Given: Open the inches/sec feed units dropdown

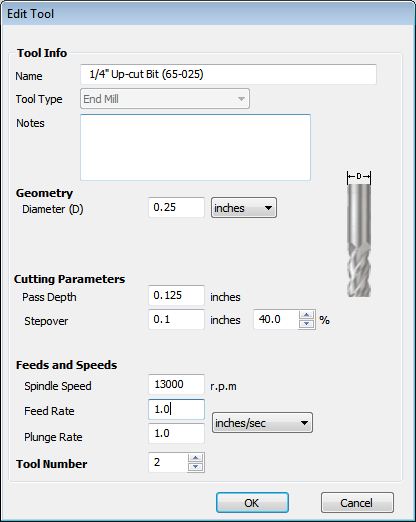Looking at the screenshot, I should [262, 423].
